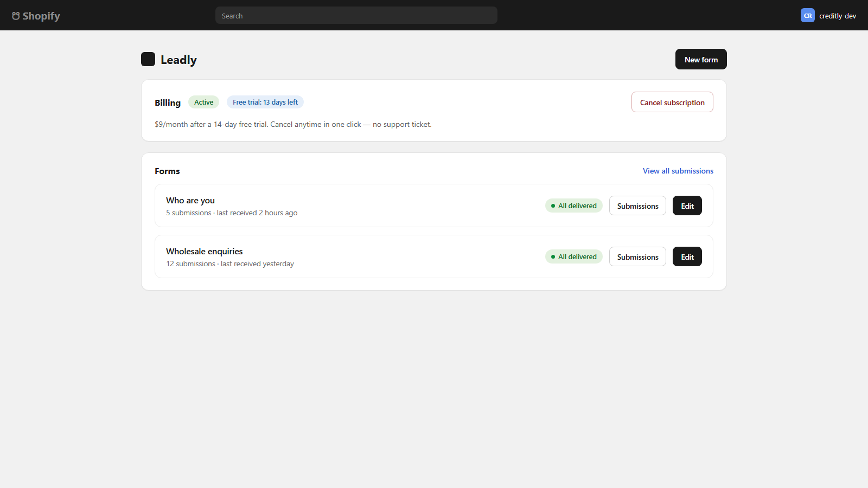The width and height of the screenshot is (868, 488).
Task: Click the $9/month billing description text
Action: tap(293, 124)
